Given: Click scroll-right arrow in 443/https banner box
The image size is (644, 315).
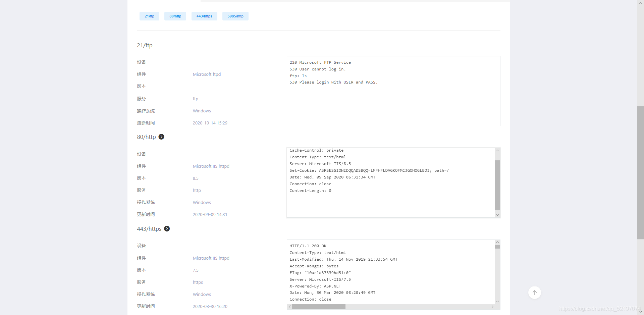Looking at the screenshot, I should click(492, 307).
